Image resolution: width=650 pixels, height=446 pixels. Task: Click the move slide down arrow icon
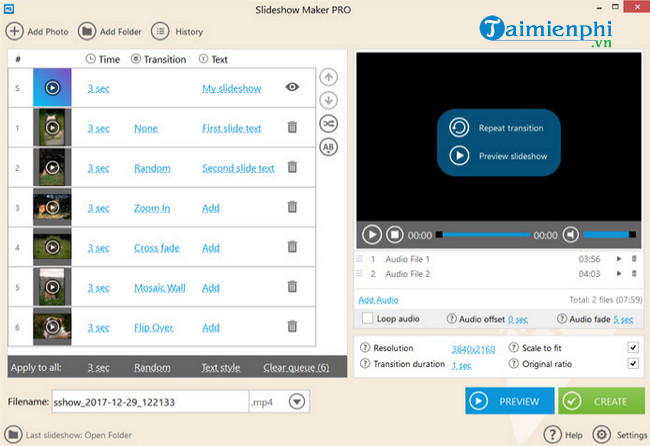pos(328,100)
